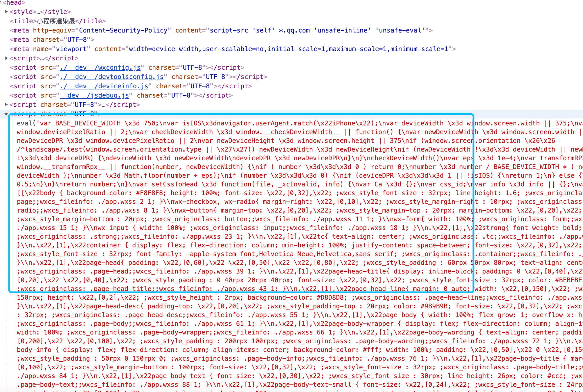Expand the style element node

pyautogui.click(x=6, y=12)
